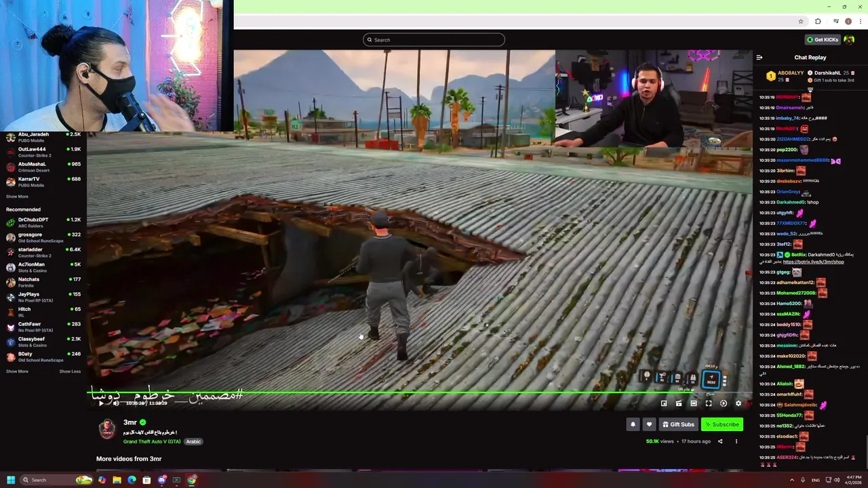Play the video
868x488 pixels.
click(x=101, y=403)
